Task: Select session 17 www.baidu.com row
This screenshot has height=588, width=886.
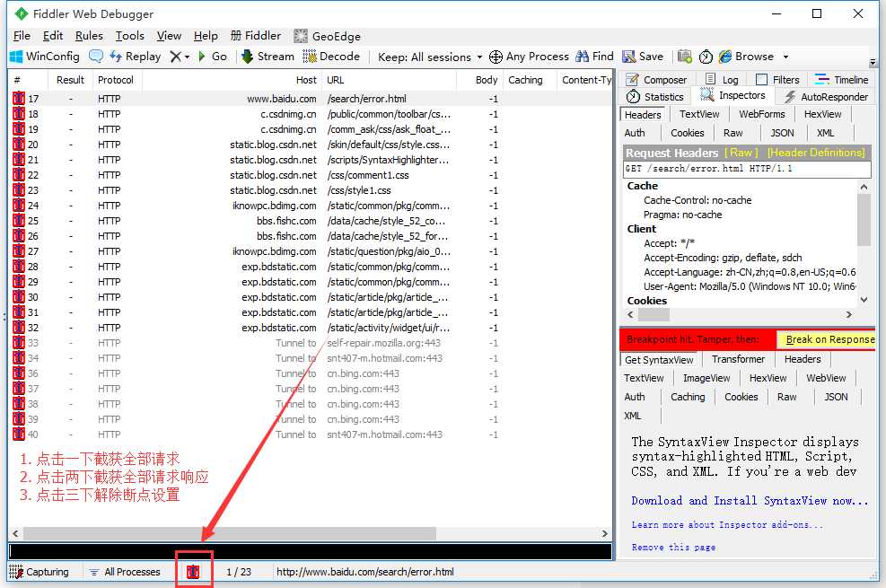Action: [311, 98]
